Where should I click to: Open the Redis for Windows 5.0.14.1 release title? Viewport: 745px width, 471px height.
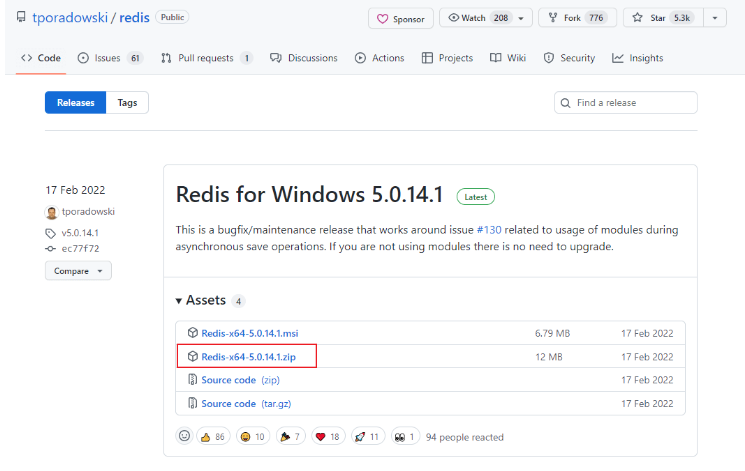coord(309,194)
